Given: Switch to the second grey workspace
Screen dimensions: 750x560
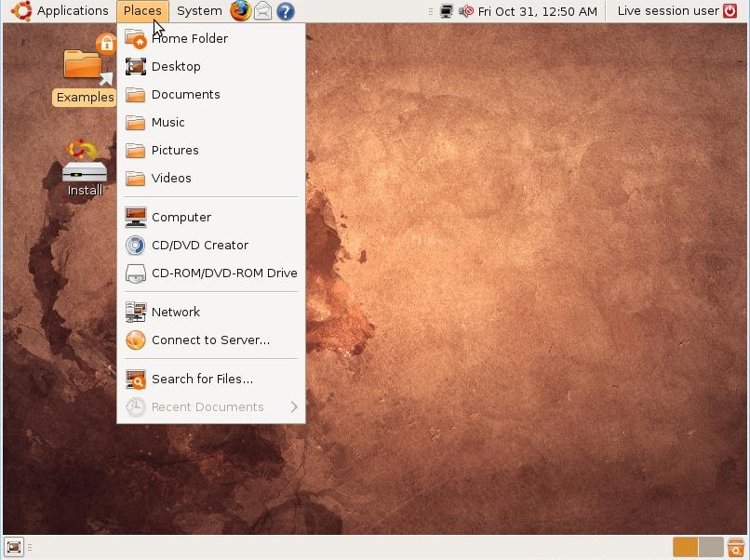Looking at the screenshot, I should coord(711,547).
